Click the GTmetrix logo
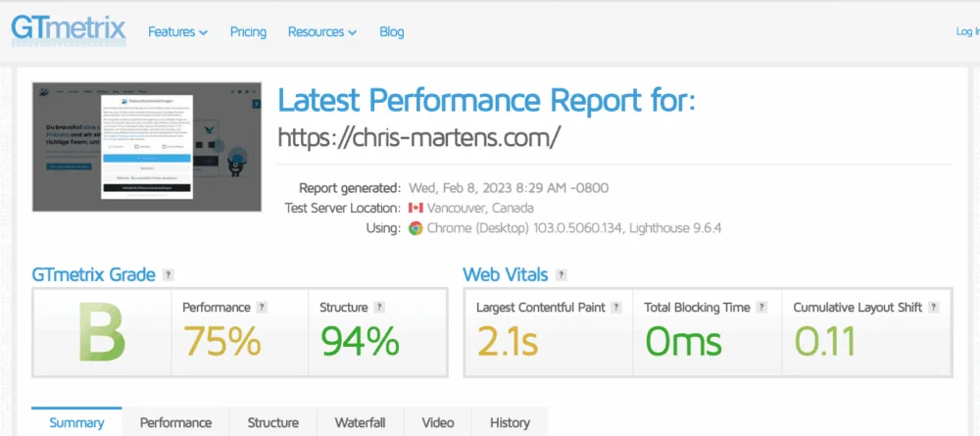The width and height of the screenshot is (980, 436). tap(69, 29)
